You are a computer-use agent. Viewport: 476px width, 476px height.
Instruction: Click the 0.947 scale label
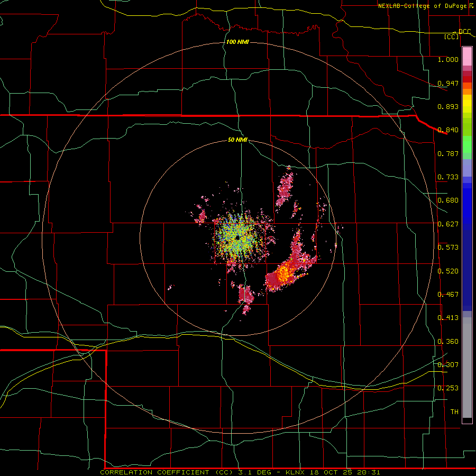click(448, 83)
